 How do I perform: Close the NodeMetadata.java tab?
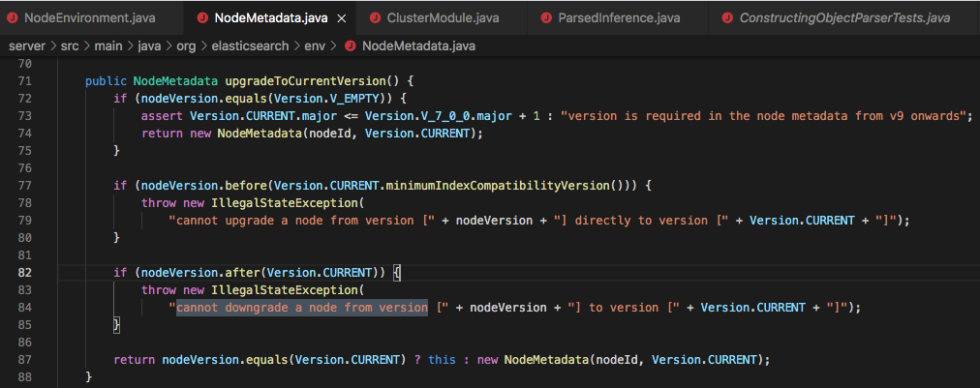(341, 18)
